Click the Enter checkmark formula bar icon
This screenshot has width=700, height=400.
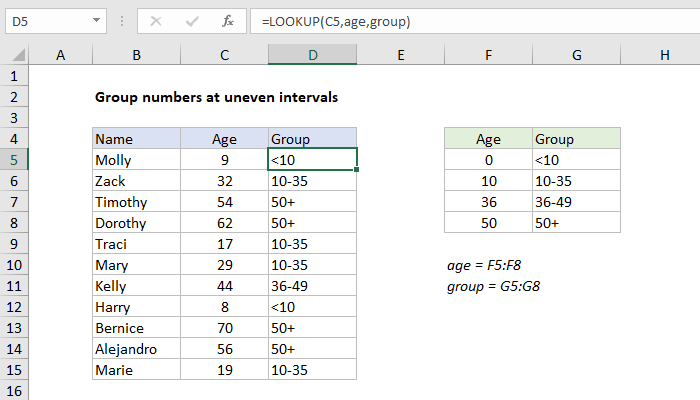pos(191,20)
